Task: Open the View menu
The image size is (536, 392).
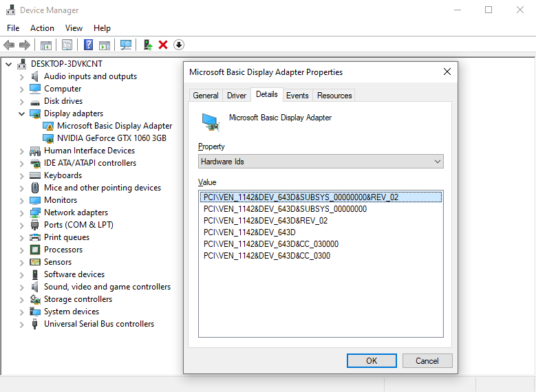Action: coord(74,28)
